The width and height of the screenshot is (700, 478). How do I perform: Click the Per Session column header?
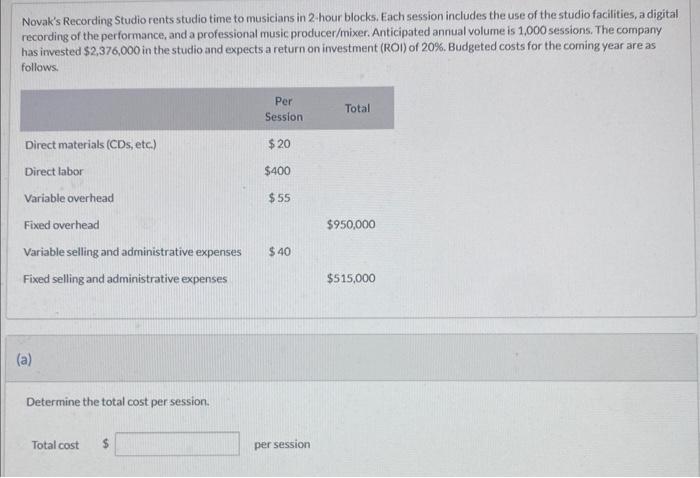(x=283, y=109)
